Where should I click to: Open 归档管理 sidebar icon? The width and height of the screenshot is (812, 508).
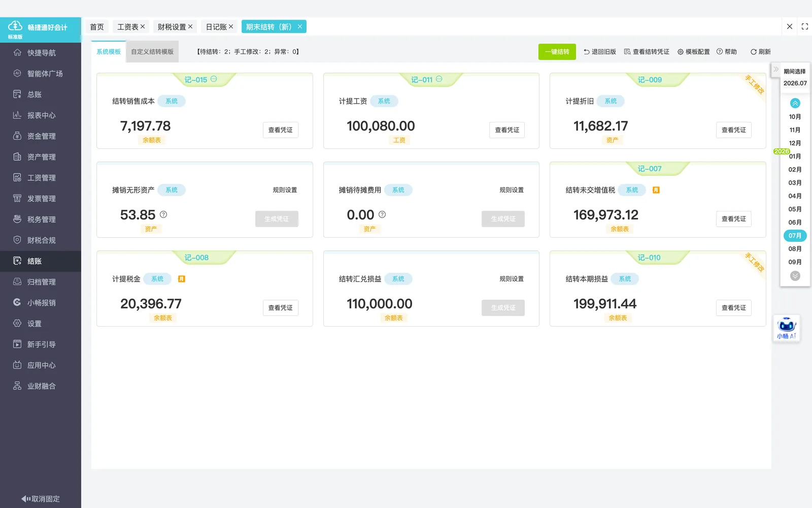[x=17, y=282]
